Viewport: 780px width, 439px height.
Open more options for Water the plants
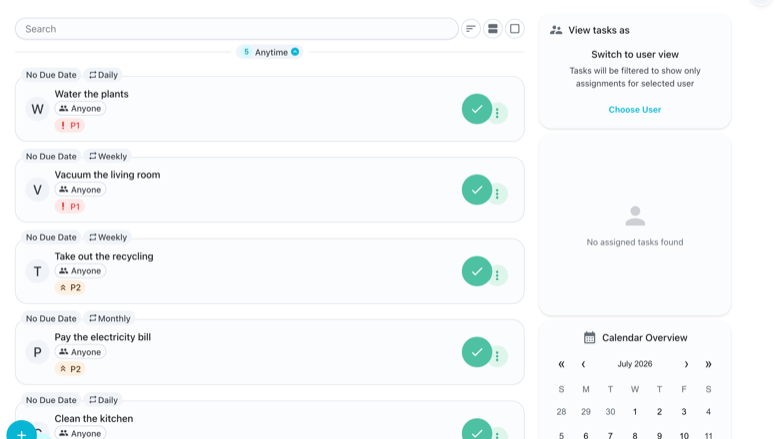[x=497, y=113]
